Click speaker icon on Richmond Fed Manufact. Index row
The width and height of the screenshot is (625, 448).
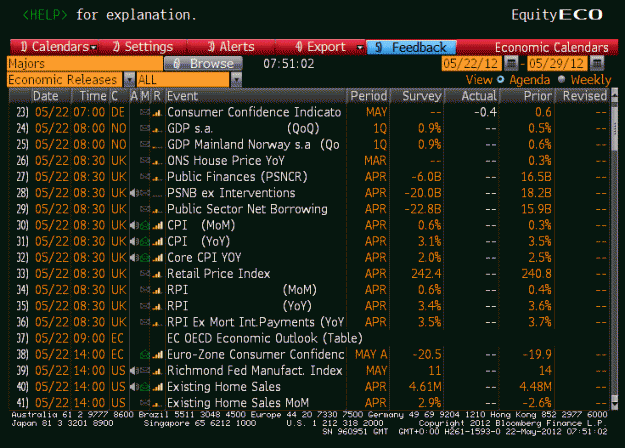pos(134,371)
